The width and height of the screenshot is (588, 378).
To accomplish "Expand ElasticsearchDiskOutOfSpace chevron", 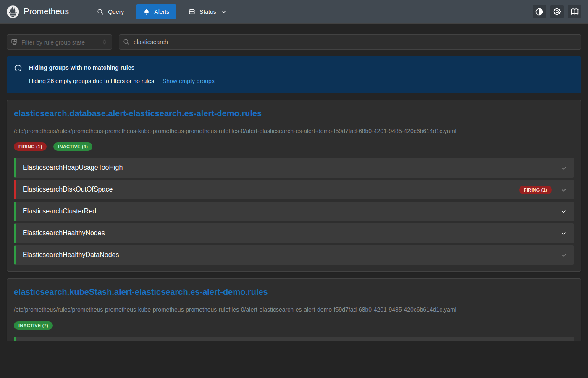I will coord(564,190).
